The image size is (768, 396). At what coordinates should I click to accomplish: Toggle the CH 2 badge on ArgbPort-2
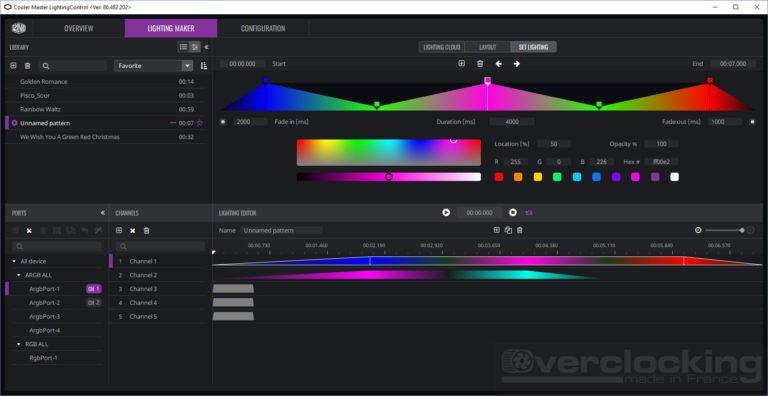94,303
